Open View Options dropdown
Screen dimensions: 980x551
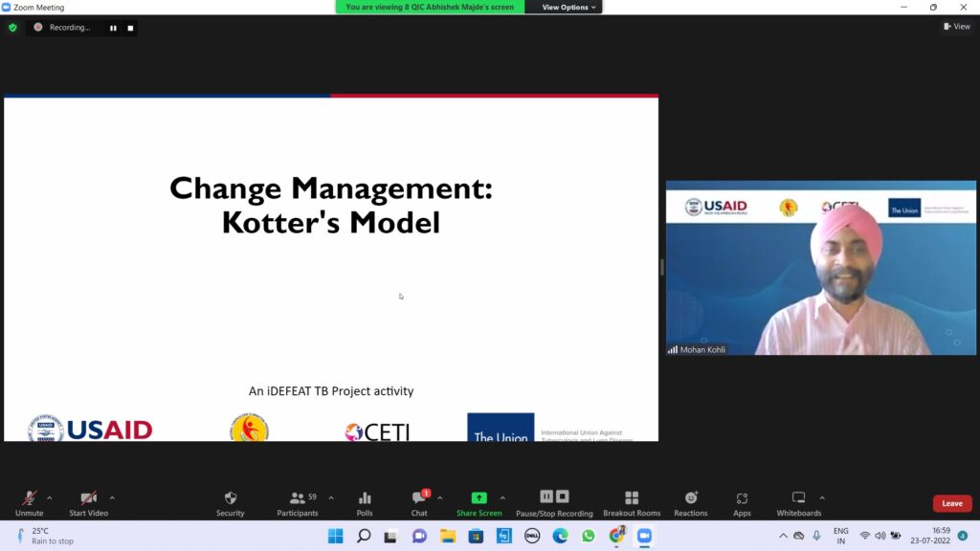568,7
